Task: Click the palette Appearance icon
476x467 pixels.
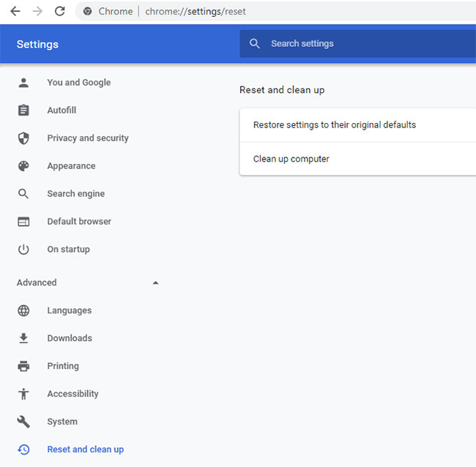Action: tap(23, 166)
